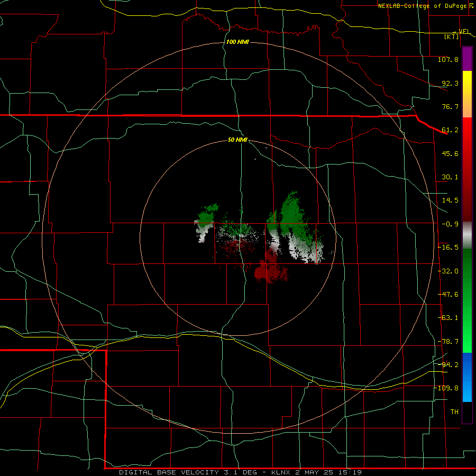Pick the purple segment topping the color bar
This screenshot has width=476, height=476.
pyautogui.click(x=467, y=59)
